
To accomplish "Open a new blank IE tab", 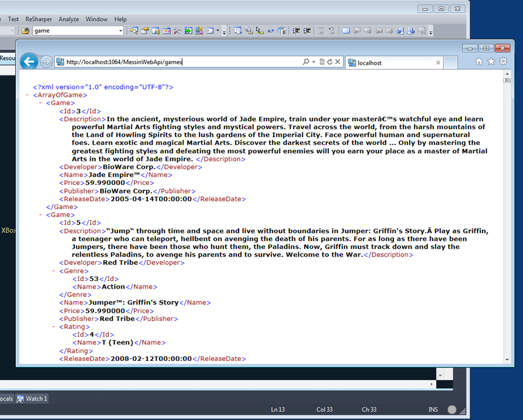I will [x=451, y=63].
